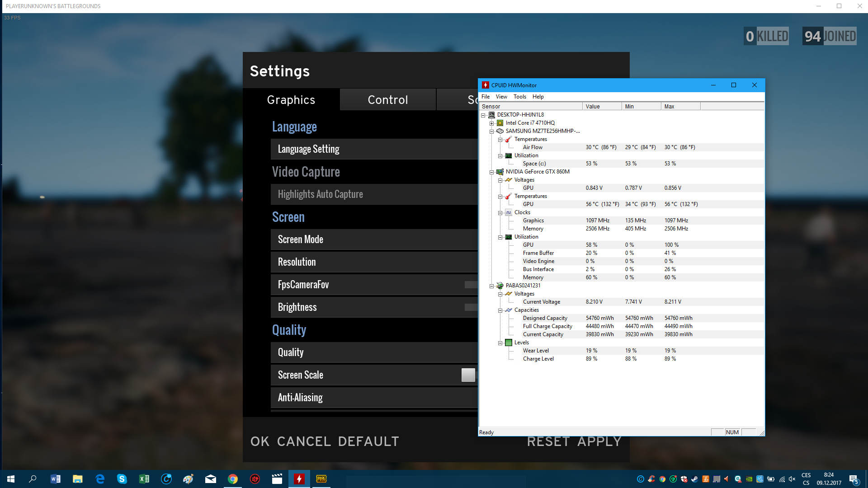Open ESET tray icon
This screenshot has width=868, height=488.
(738, 479)
